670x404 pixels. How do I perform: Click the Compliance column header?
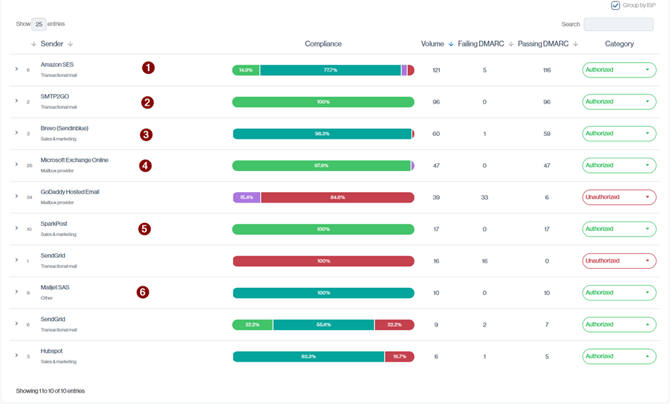323,44
